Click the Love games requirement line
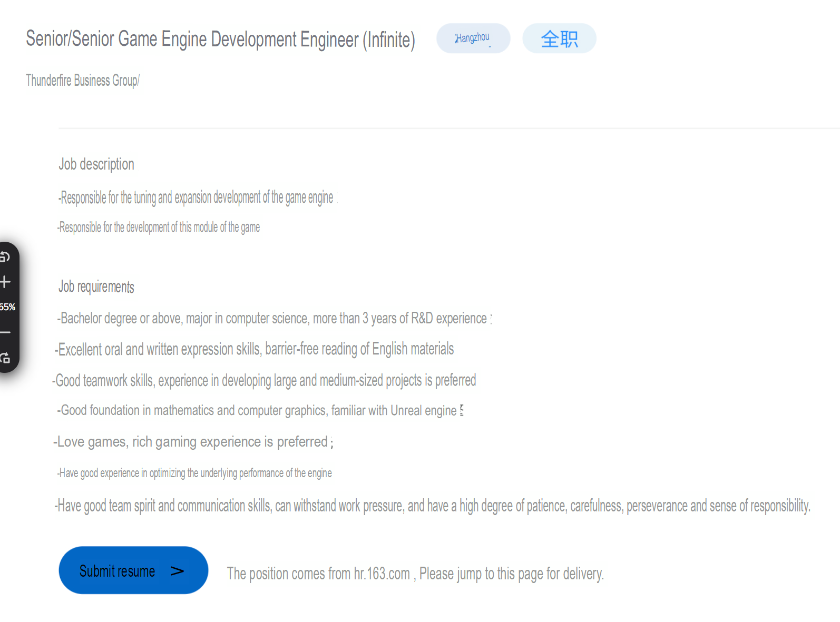Image resolution: width=840 pixels, height=622 pixels. point(193,442)
